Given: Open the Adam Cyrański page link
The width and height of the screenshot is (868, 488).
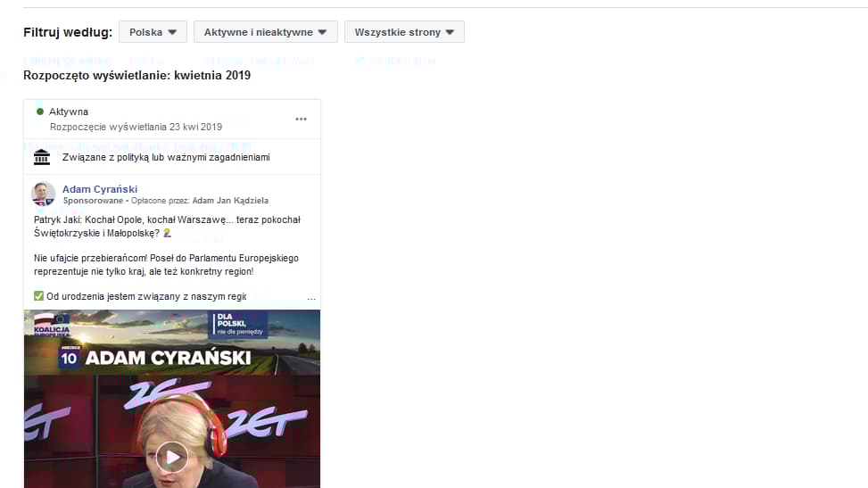Looking at the screenshot, I should (100, 189).
